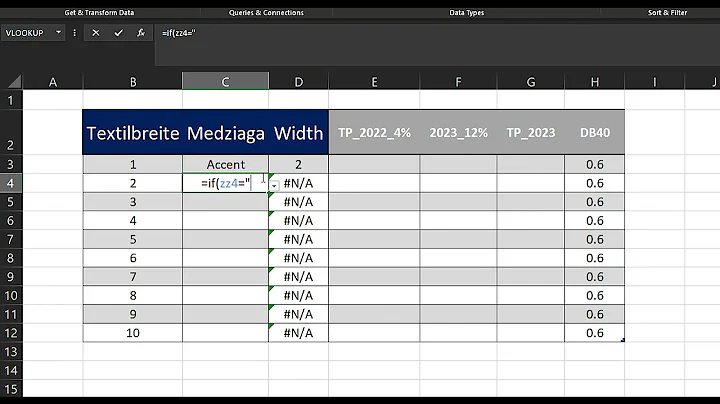
Task: Select the Select All corner triangle
Action: (14, 81)
